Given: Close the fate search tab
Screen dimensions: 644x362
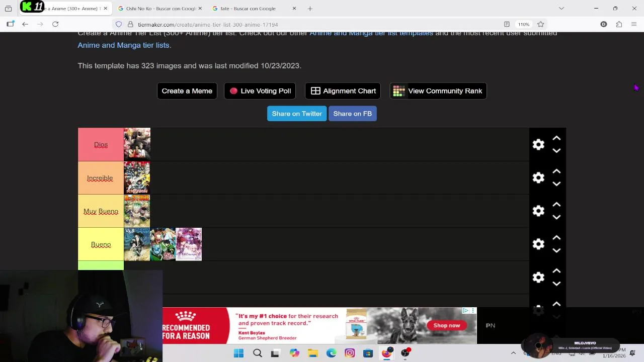Looking at the screenshot, I should (x=294, y=9).
